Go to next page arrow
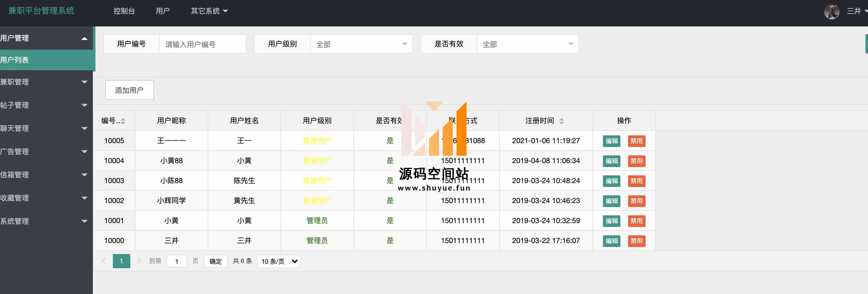Viewport: 868px width, 294px height. pos(139,261)
